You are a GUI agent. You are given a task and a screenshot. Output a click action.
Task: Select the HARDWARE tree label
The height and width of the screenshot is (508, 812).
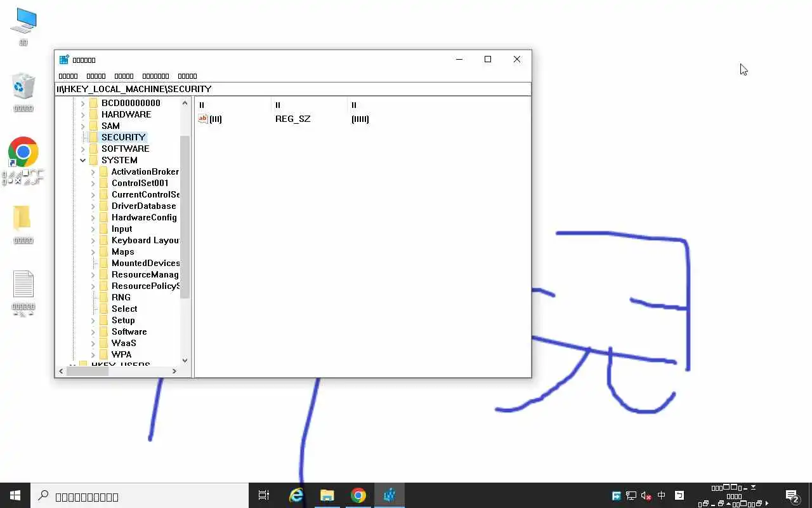(x=126, y=114)
